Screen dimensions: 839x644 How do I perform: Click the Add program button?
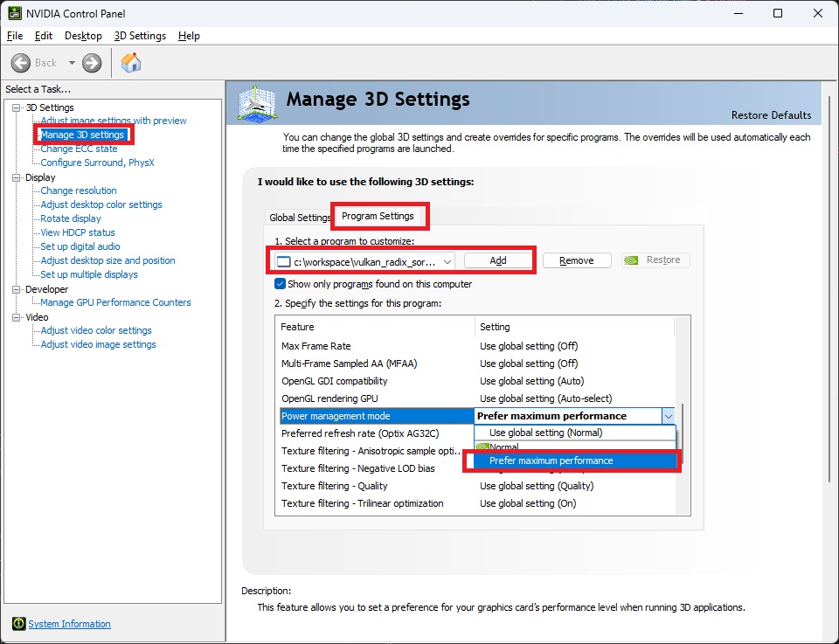[x=498, y=260]
